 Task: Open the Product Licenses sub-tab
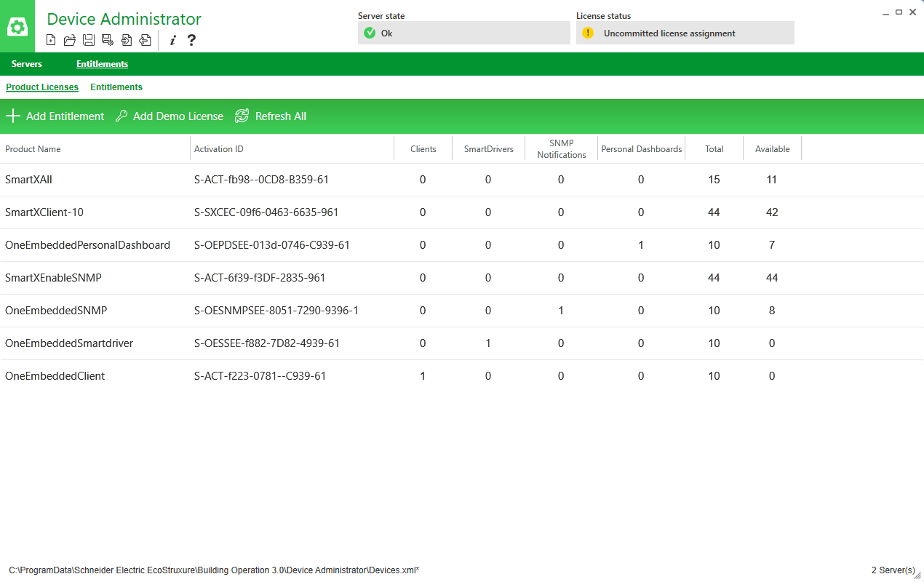click(42, 87)
